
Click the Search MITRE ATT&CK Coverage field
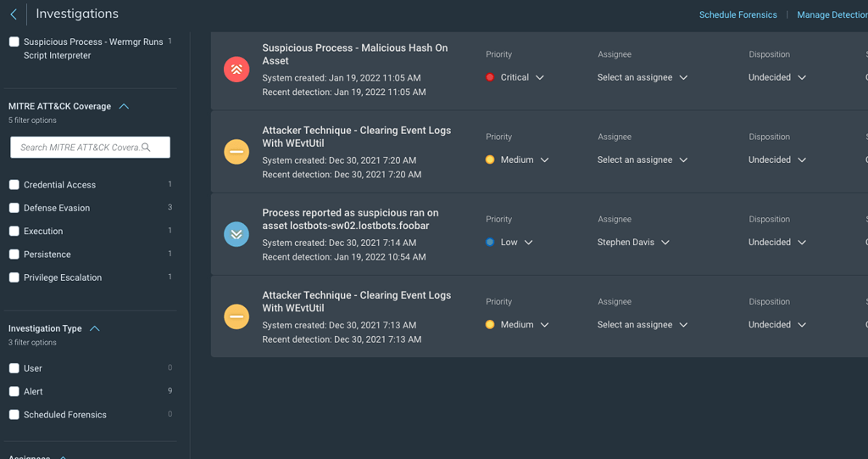pos(80,148)
